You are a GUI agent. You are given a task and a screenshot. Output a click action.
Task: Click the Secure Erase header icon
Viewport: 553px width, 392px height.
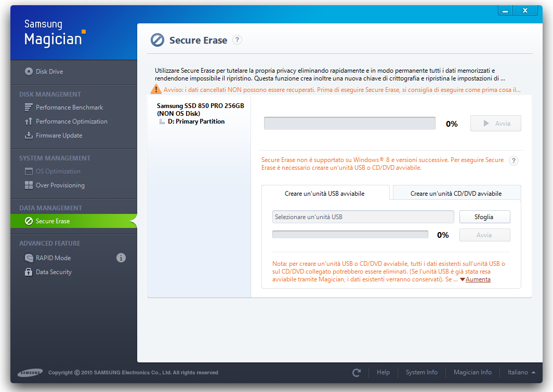click(x=157, y=40)
